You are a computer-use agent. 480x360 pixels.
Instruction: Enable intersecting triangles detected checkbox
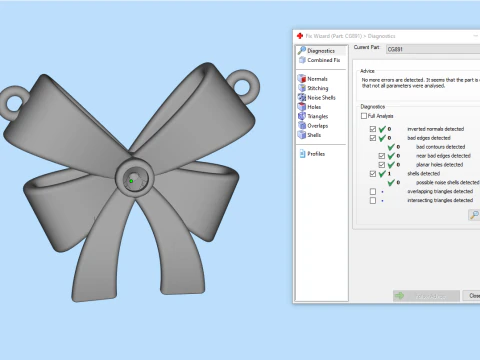(x=373, y=200)
